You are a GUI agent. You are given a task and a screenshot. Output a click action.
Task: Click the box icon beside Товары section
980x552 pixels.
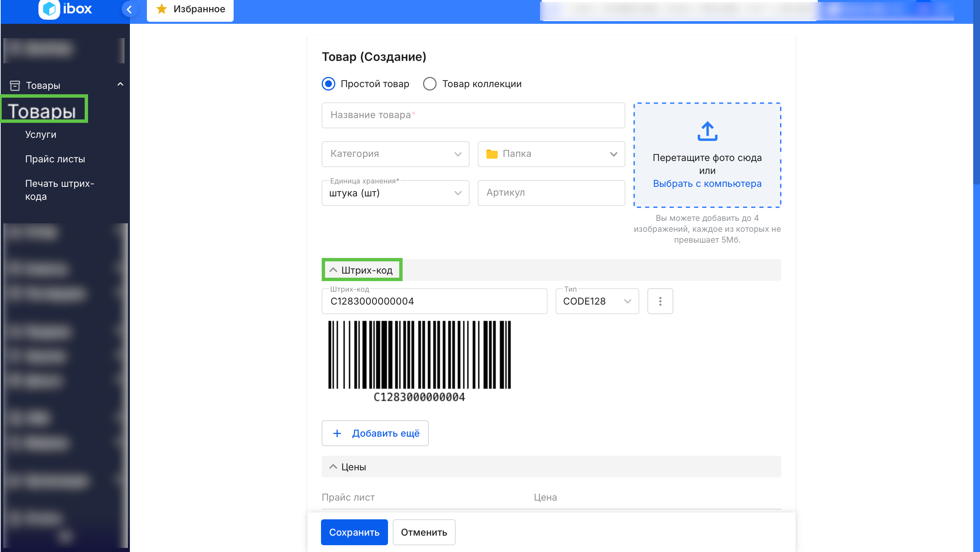point(15,85)
